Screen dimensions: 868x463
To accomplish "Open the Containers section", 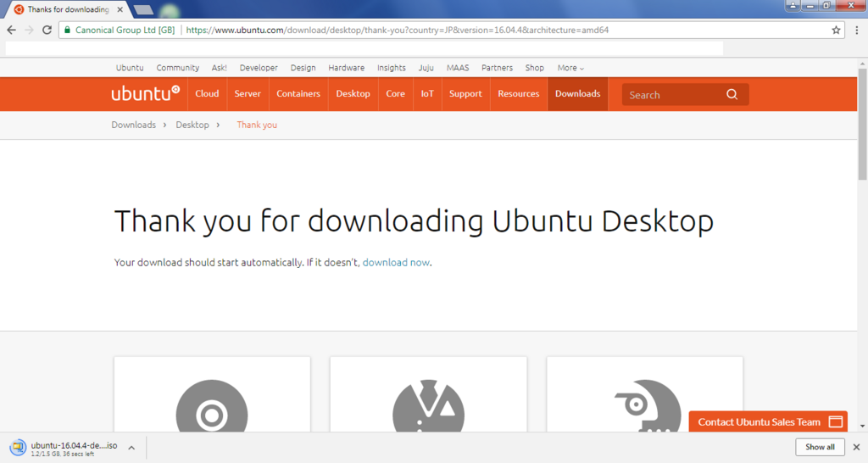I will [x=298, y=93].
